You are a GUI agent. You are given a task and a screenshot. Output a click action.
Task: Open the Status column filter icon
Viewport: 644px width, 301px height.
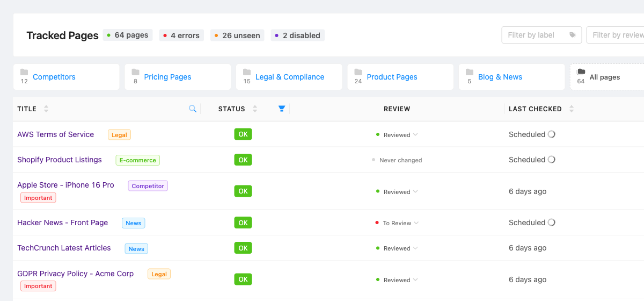click(282, 109)
